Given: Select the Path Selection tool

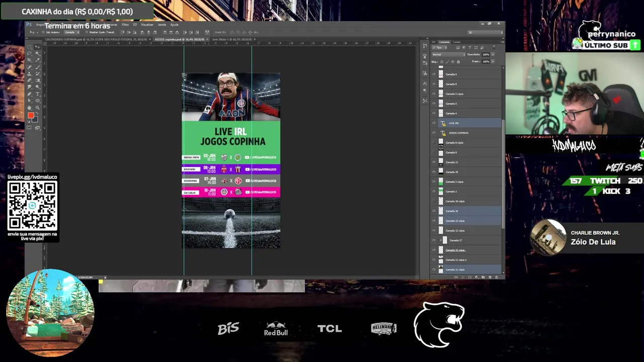Looking at the screenshot, I should 29,101.
